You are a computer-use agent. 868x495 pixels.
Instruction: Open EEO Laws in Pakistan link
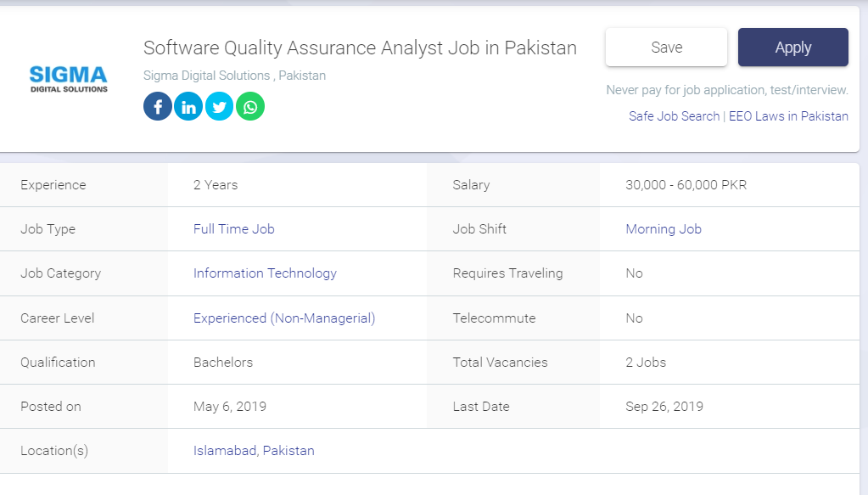pos(788,116)
